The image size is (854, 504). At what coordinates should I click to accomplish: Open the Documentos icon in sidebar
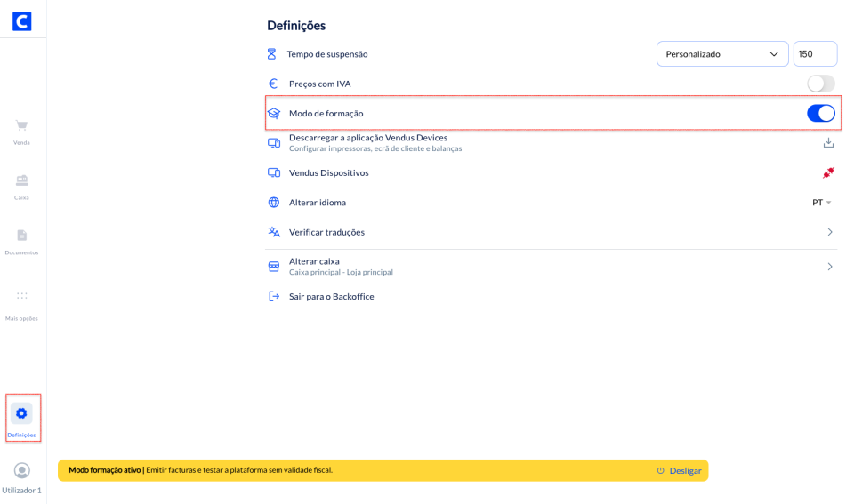pos(21,236)
